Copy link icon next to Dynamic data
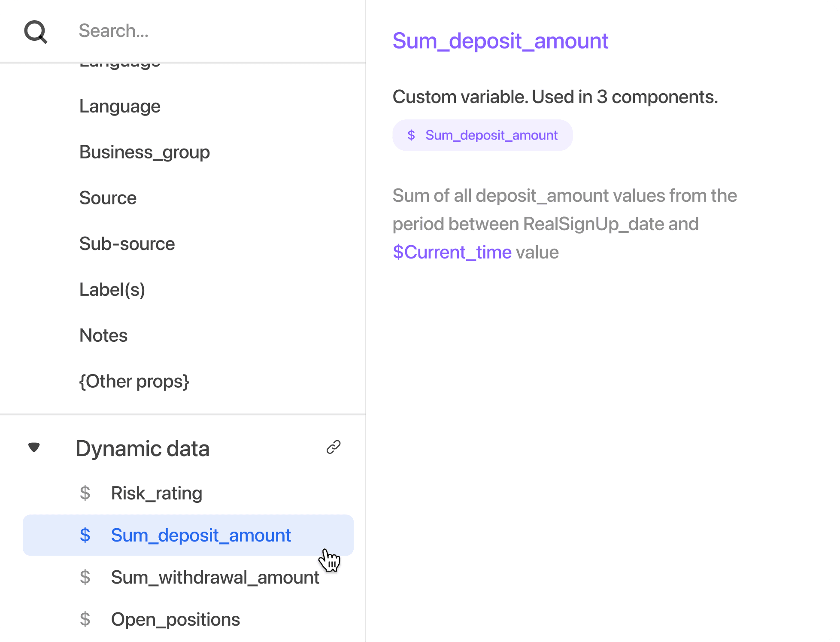This screenshot has height=642, width=840. [x=334, y=447]
